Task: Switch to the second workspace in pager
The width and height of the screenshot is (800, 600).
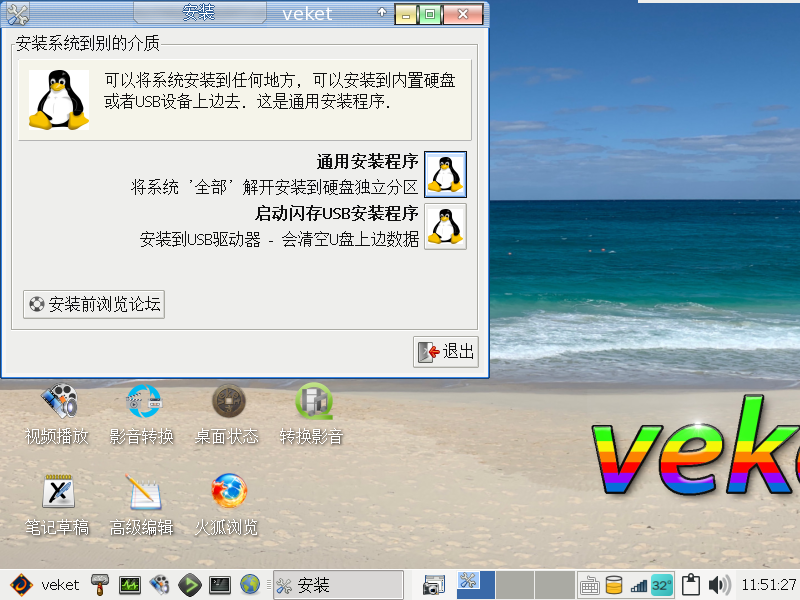Action: [515, 585]
